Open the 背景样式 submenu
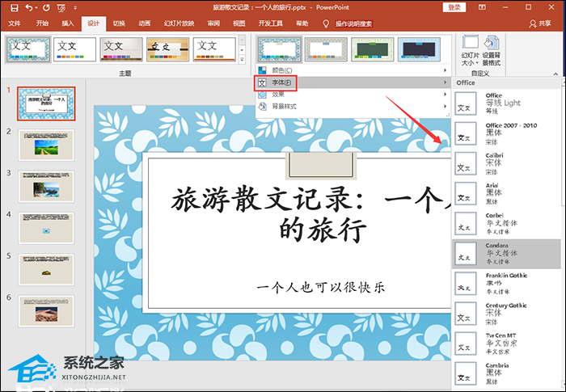The image size is (566, 392). click(x=353, y=106)
